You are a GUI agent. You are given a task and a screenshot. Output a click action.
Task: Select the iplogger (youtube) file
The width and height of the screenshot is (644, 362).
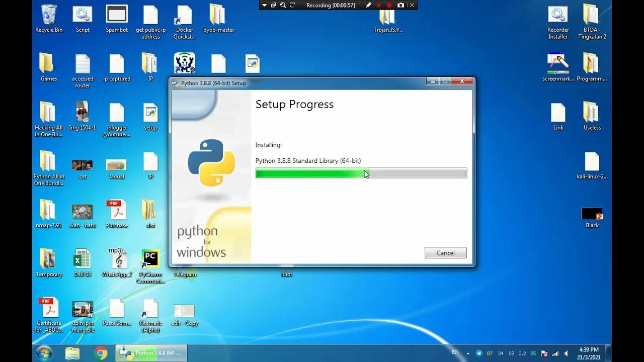(117, 120)
